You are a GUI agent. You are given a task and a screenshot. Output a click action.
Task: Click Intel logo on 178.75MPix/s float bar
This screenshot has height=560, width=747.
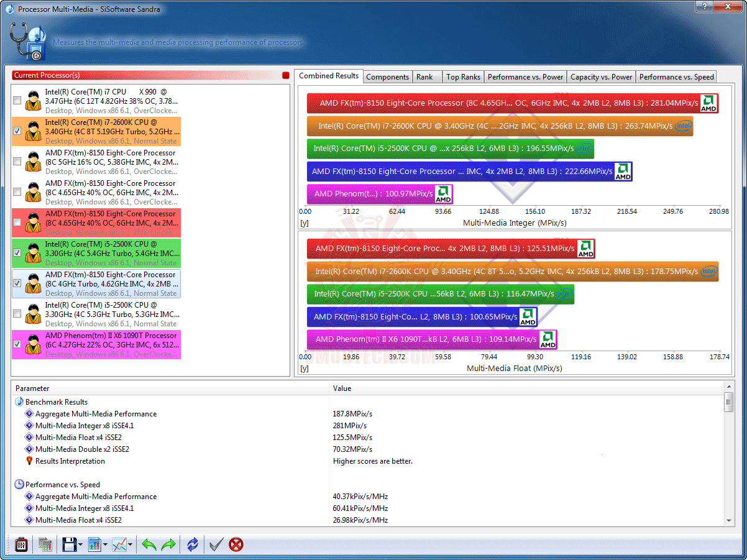(708, 271)
